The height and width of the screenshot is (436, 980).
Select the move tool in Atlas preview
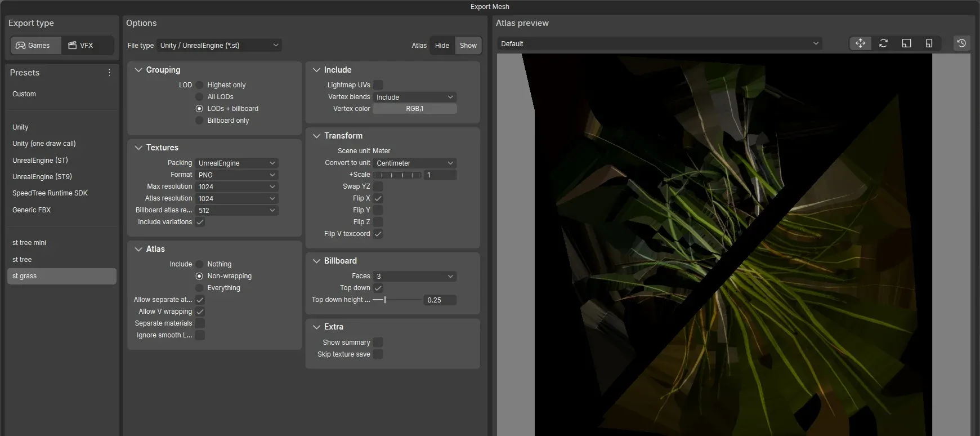click(860, 43)
